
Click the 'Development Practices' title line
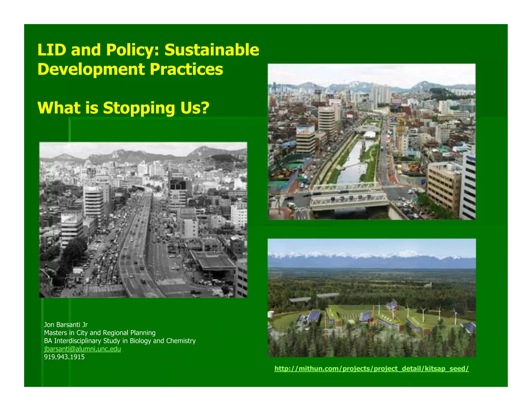pos(130,69)
